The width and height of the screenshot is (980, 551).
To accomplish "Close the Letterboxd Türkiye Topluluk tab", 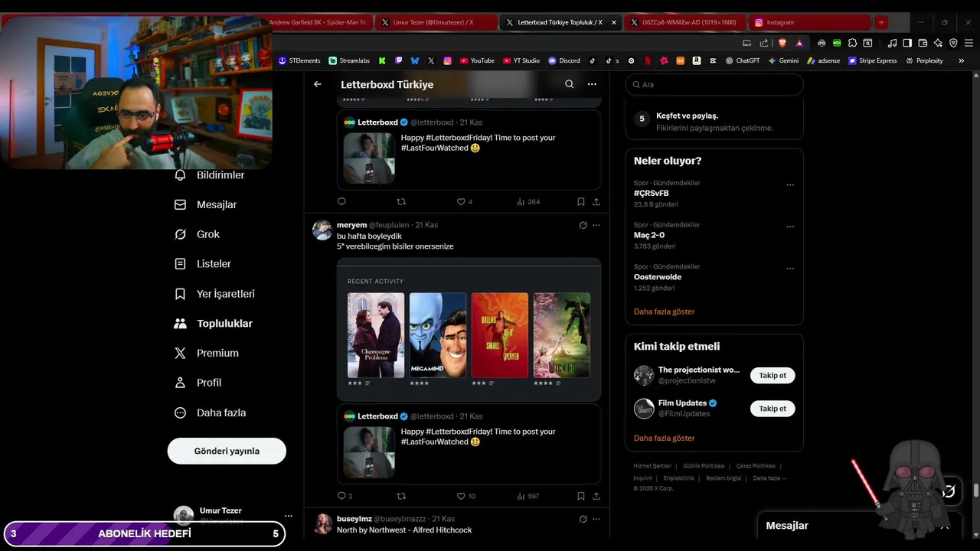I will [x=613, y=22].
